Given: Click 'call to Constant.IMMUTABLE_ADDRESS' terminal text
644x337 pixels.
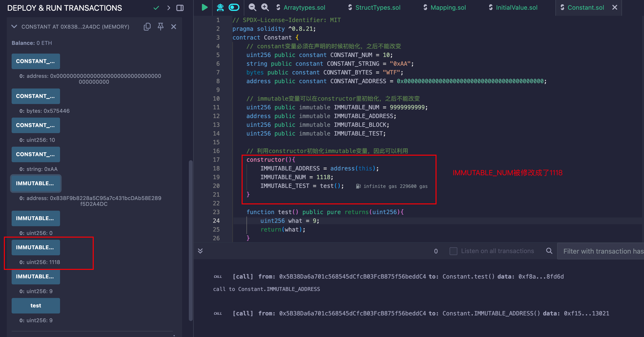Looking at the screenshot, I should click(267, 289).
